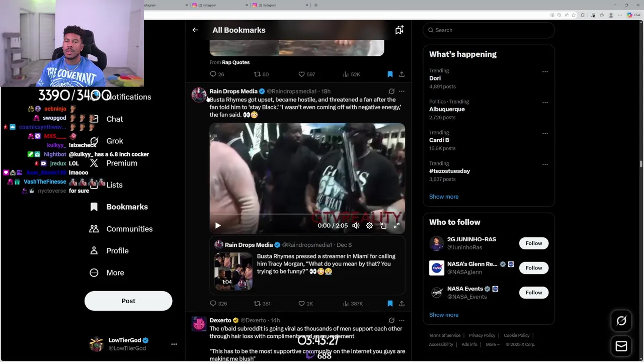Enter fullscreen on the video

[396, 226]
